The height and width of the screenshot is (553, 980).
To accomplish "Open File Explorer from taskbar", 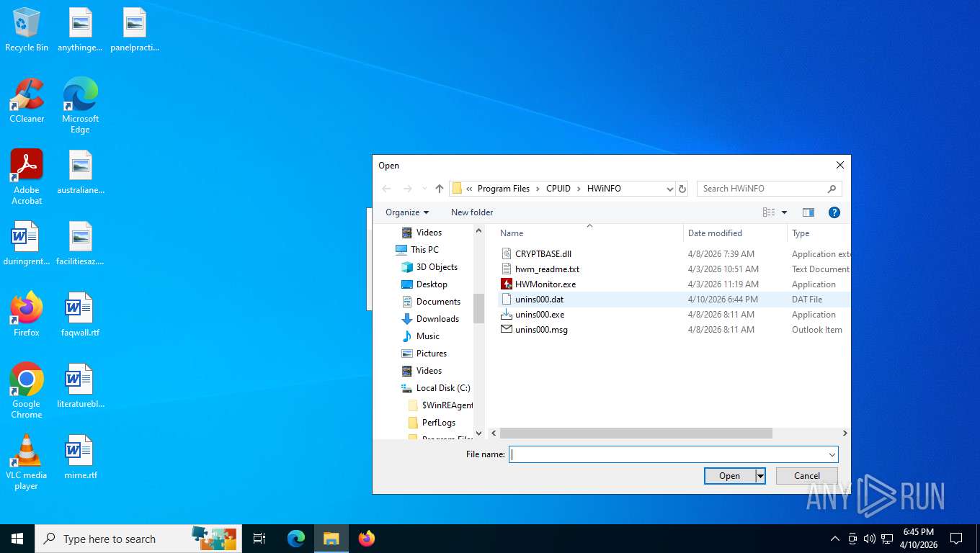I will (331, 539).
